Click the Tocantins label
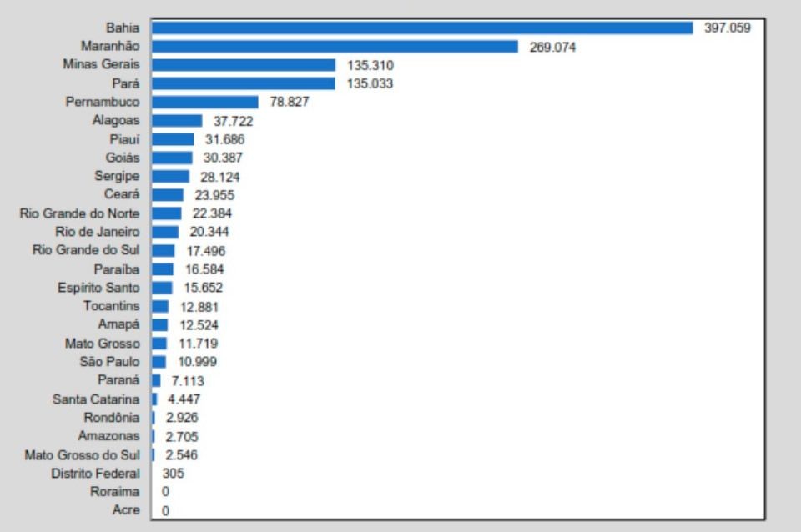The height and width of the screenshot is (532, 801). tap(111, 306)
